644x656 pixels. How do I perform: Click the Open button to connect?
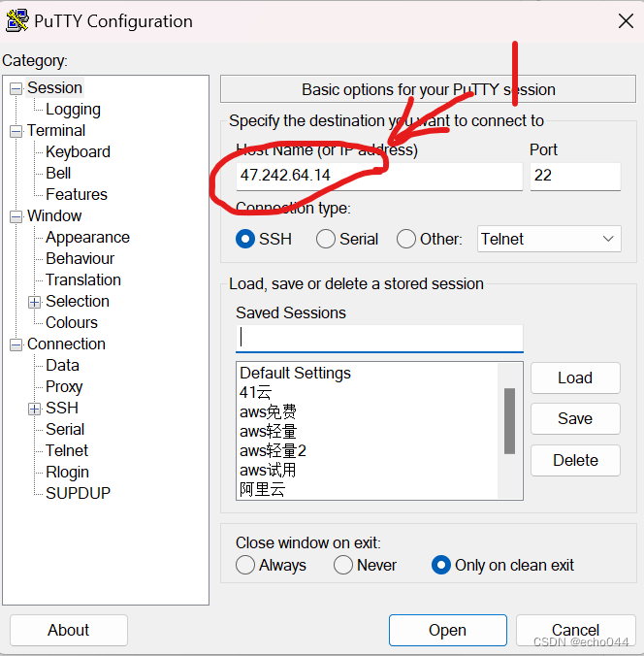[448, 630]
